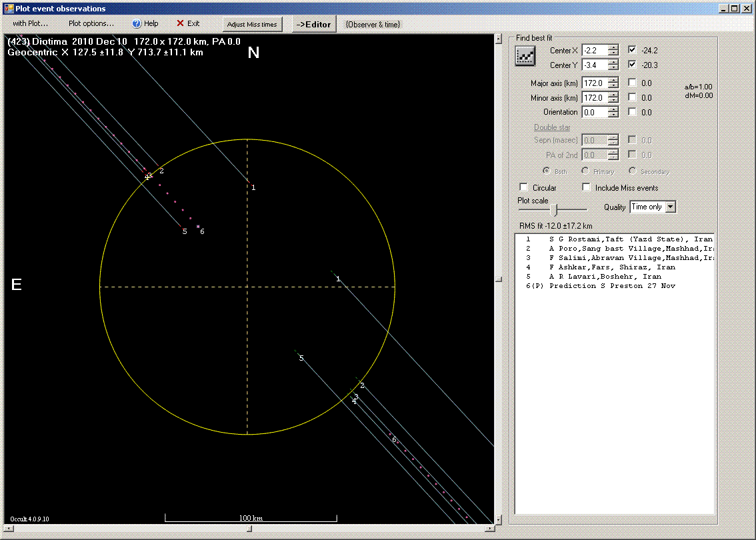Click the window title bar app icon
The height and width of the screenshot is (540, 756).
coord(9,8)
